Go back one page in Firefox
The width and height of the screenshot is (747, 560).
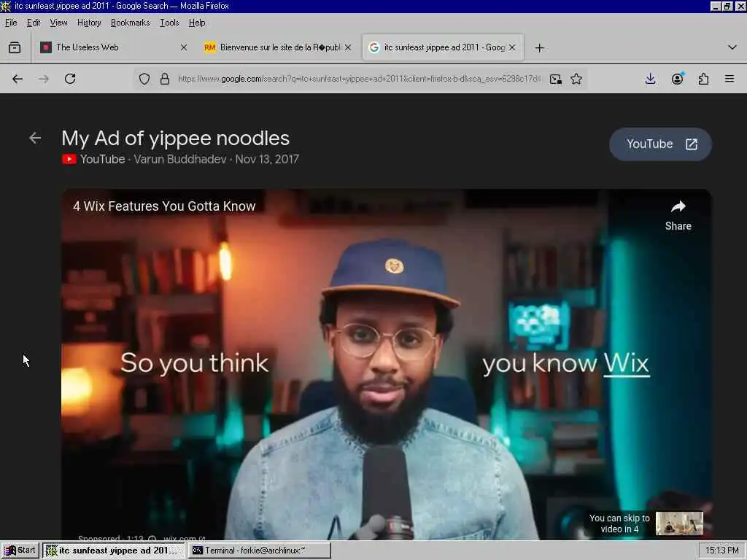click(18, 79)
